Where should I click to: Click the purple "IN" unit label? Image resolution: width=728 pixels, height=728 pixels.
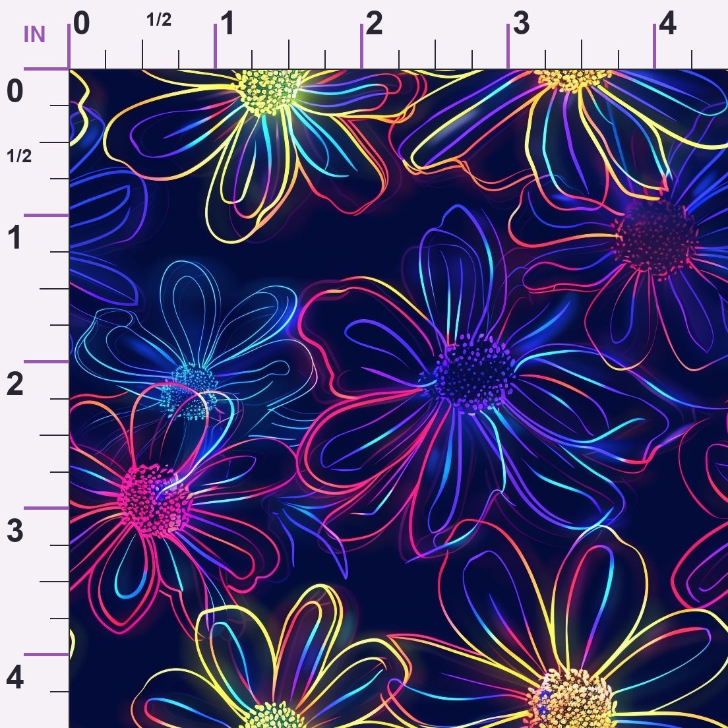tap(34, 34)
